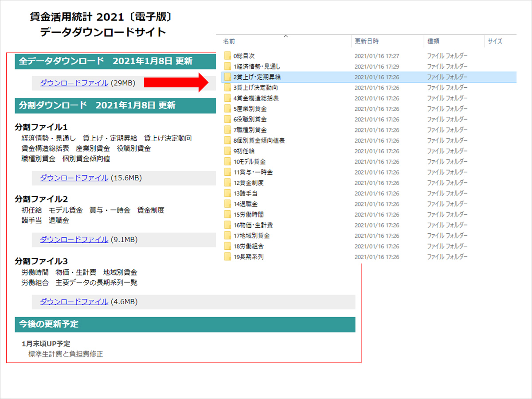The height and width of the screenshot is (399, 532).
Task: Open the 1経済情勢・見通し folder icon
Action: tap(228, 66)
